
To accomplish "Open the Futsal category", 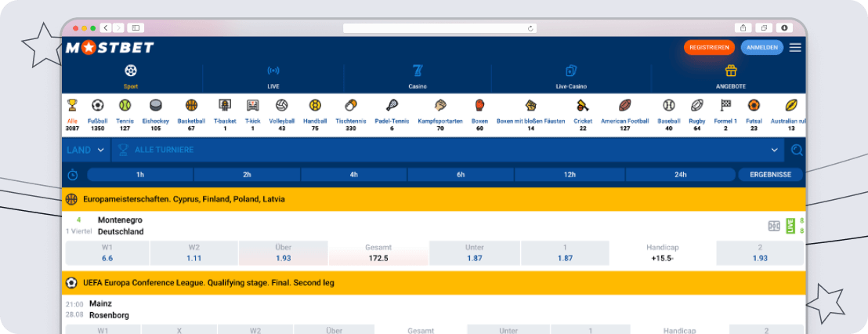I will pos(754,115).
